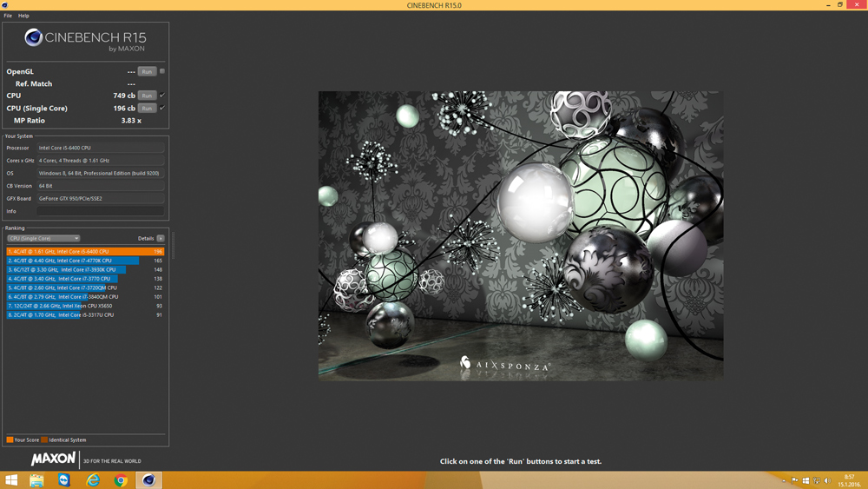Click the rendered spheres scene image
The image size is (868, 489).
click(x=520, y=235)
